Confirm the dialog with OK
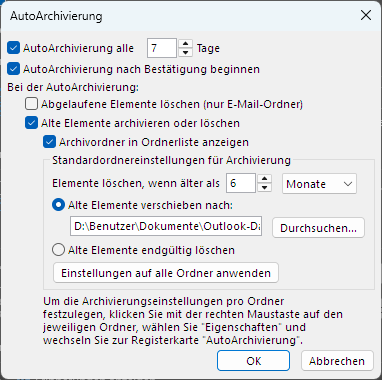The image size is (382, 380). point(253,361)
